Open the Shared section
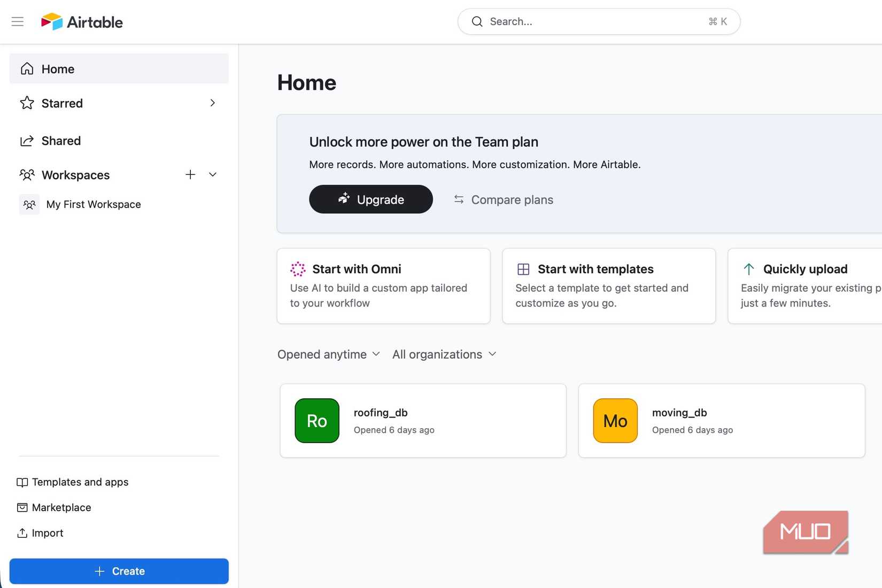 (x=60, y=141)
